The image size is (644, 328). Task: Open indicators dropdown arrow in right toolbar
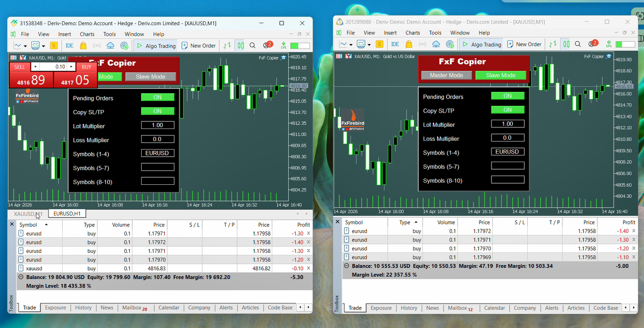[369, 45]
